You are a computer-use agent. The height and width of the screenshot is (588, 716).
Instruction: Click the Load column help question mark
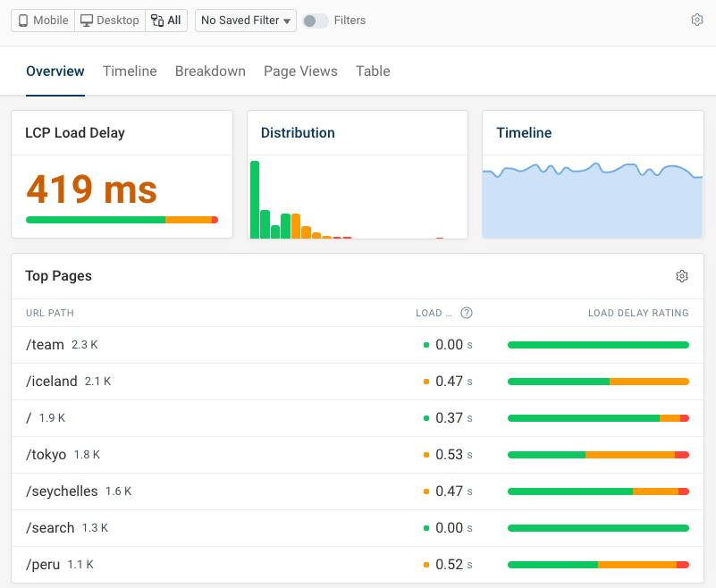coord(466,313)
